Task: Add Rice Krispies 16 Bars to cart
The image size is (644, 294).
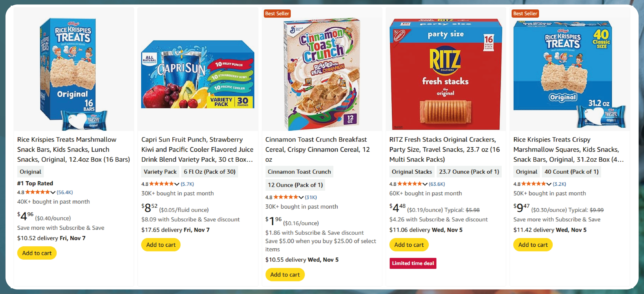Action: 37,253
